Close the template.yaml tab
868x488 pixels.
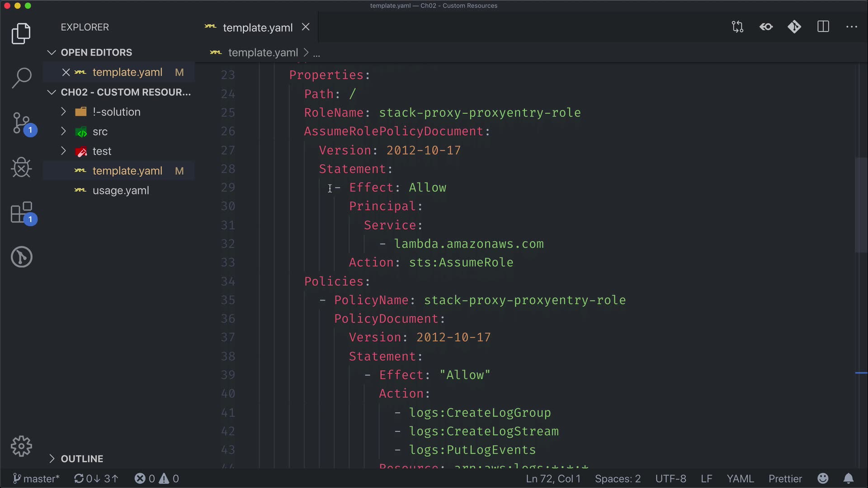click(306, 27)
